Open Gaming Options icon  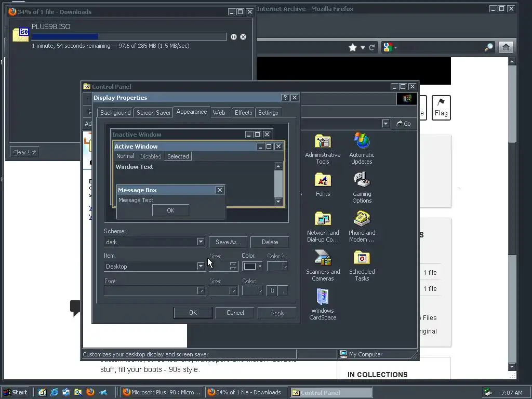point(362,188)
